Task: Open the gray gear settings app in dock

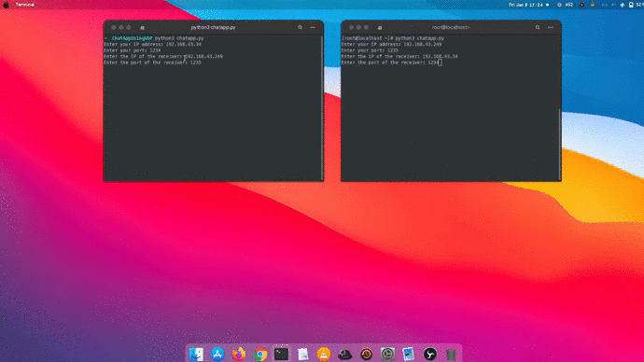Action: tap(387, 354)
